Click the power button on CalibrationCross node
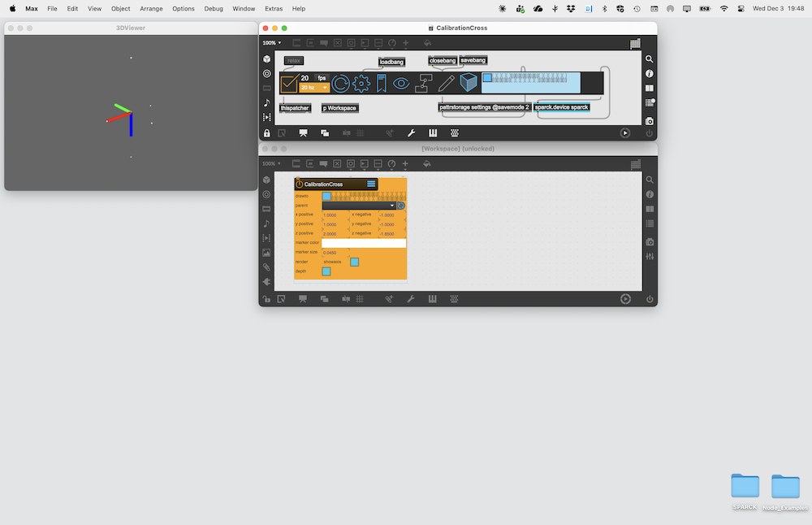This screenshot has height=525, width=812. (300, 184)
